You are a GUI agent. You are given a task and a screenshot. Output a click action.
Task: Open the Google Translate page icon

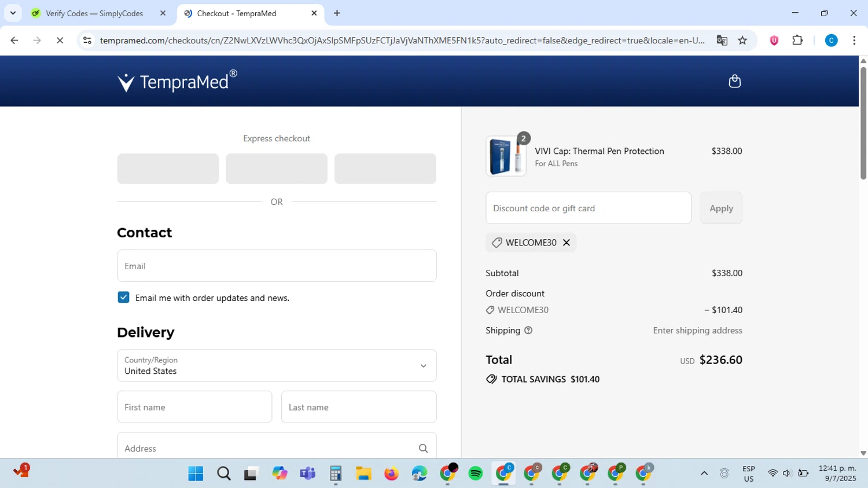722,41
